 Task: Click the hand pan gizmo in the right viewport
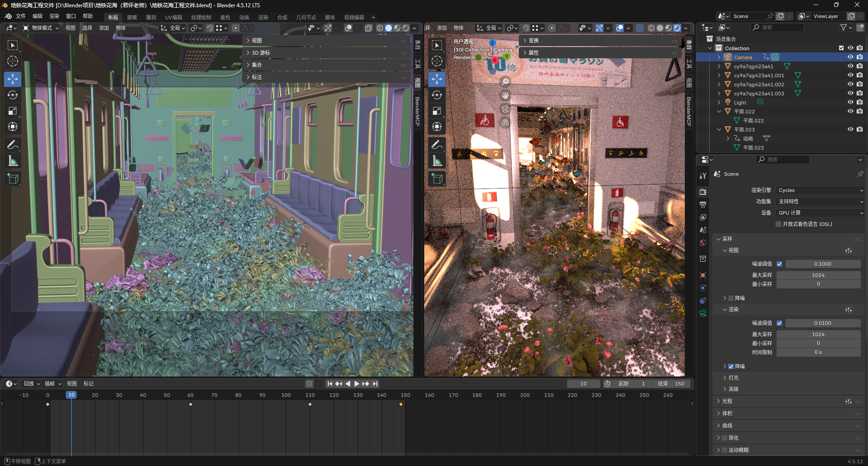tap(505, 95)
